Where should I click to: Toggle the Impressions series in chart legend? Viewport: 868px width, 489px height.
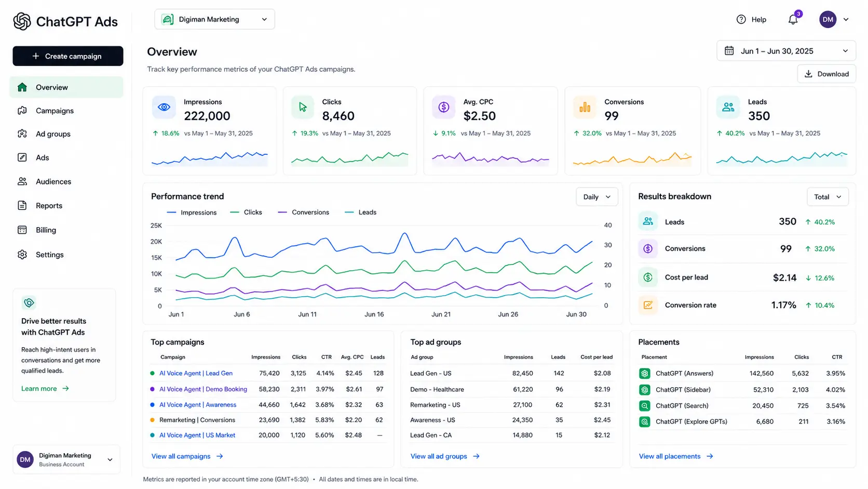192,212
